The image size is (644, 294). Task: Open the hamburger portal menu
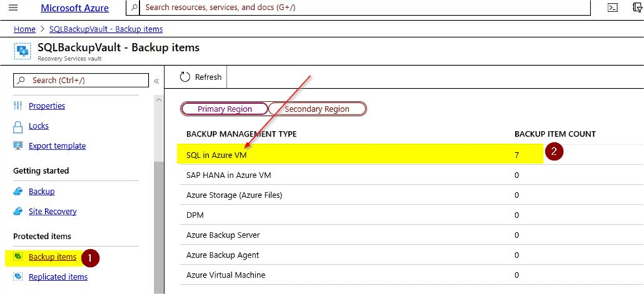[13, 7]
